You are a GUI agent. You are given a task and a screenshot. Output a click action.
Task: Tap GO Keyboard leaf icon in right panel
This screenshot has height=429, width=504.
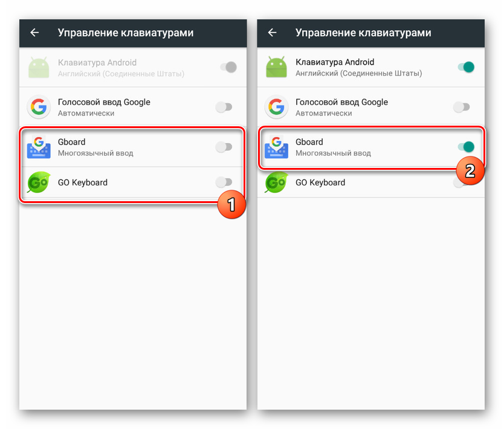[276, 182]
